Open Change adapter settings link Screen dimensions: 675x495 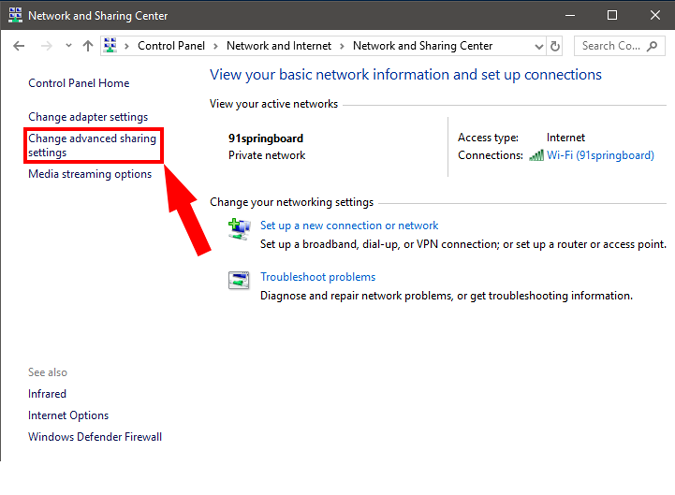pos(88,117)
